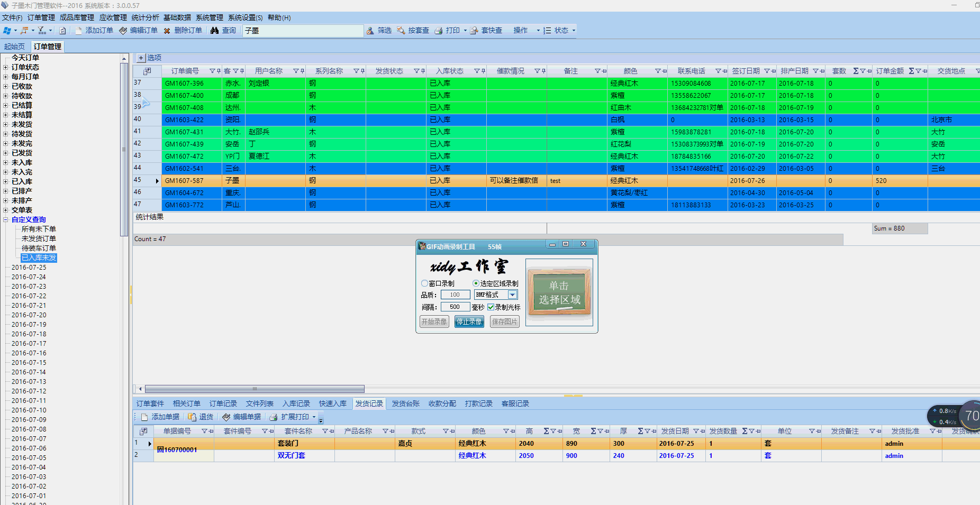The width and height of the screenshot is (980, 505).
Task: Click the 筛选 filter icon in toolbar
Action: tap(370, 31)
